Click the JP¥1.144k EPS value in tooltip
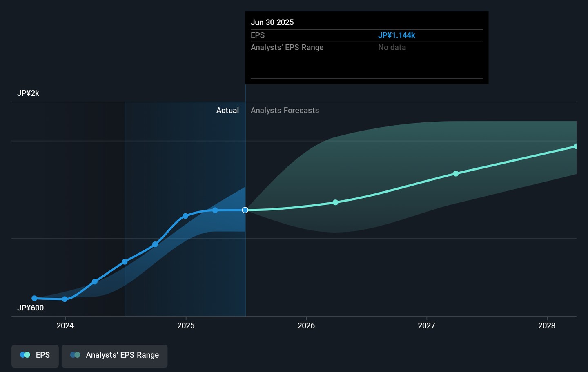The width and height of the screenshot is (588, 372). click(396, 35)
